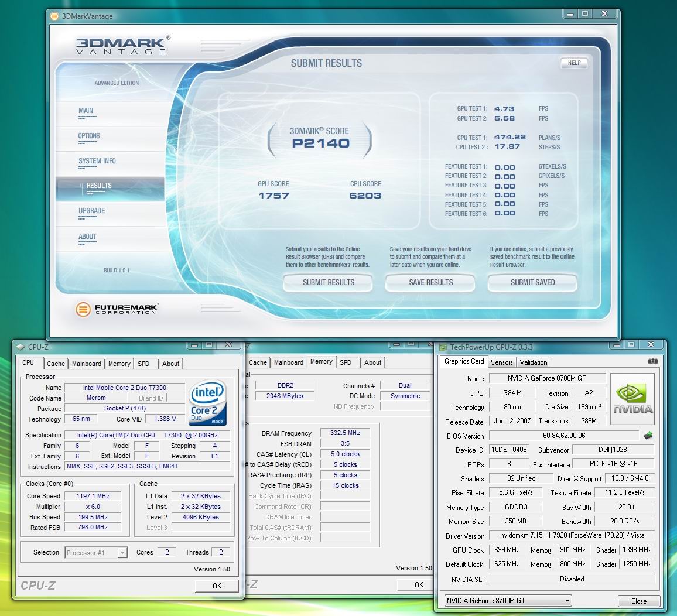The image size is (677, 616).
Task: Switch to About tab in left CPU-Z window
Action: [170, 364]
